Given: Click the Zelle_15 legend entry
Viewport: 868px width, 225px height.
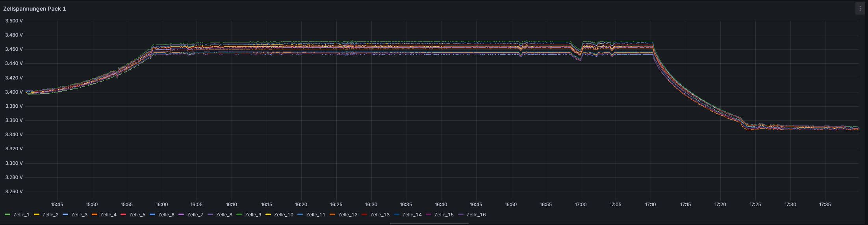Looking at the screenshot, I should click(443, 215).
